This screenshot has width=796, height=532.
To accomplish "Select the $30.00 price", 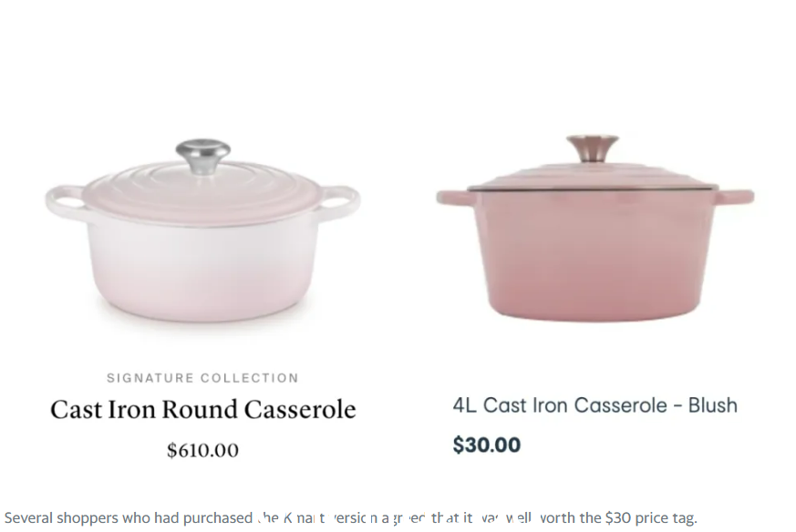I will (x=487, y=445).
